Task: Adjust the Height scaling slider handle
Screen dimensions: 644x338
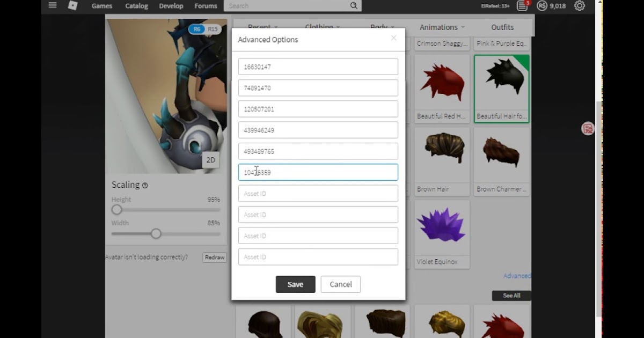Action: (116, 210)
